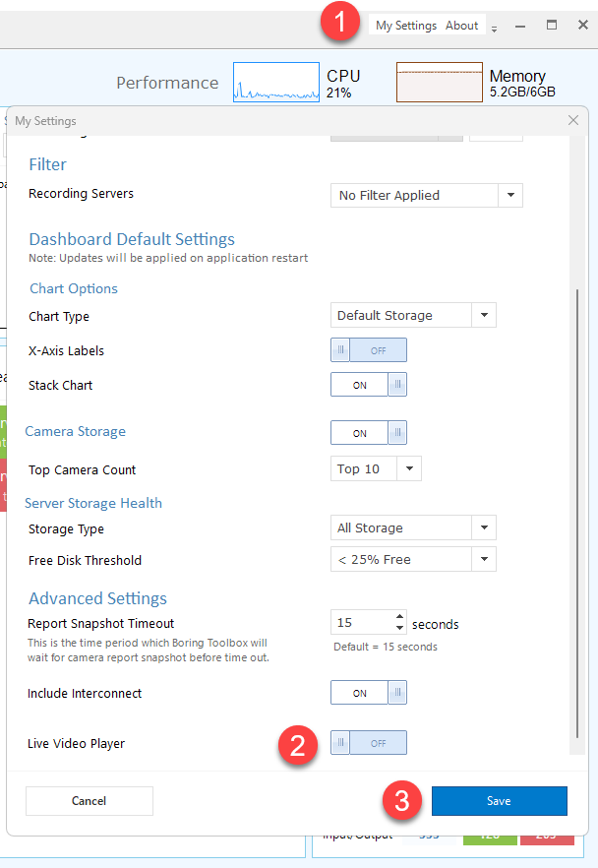Click the Report Snapshot Timeout value field
Screen dimensions: 598x868
coord(361,622)
